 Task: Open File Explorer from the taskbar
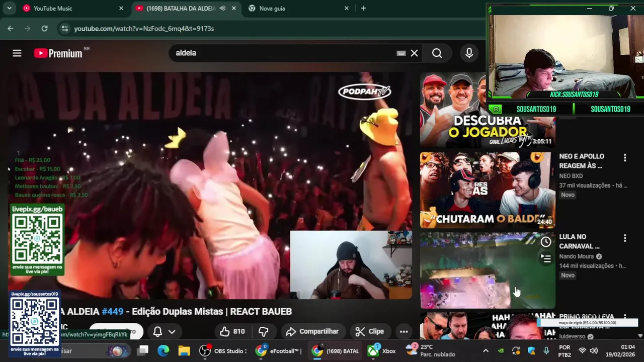pyautogui.click(x=184, y=351)
